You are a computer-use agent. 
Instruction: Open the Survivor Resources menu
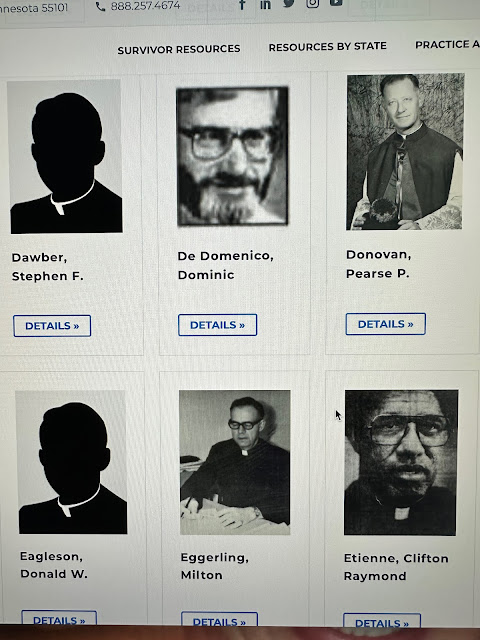179,49
